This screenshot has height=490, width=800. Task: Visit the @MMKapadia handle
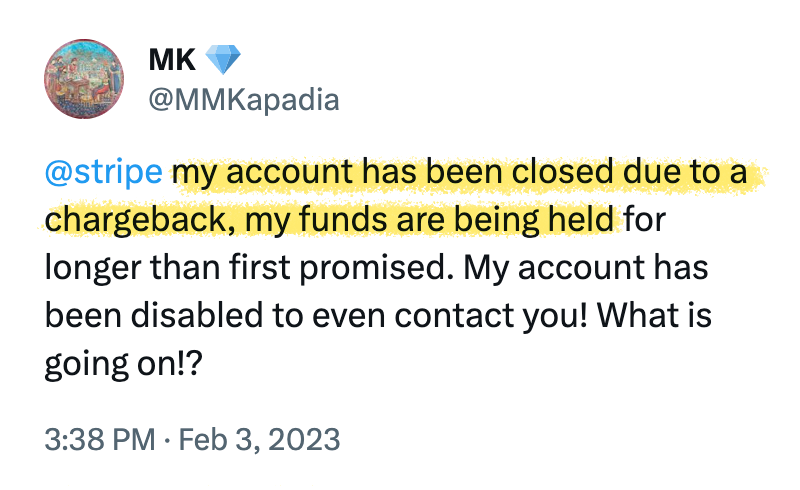click(x=244, y=100)
